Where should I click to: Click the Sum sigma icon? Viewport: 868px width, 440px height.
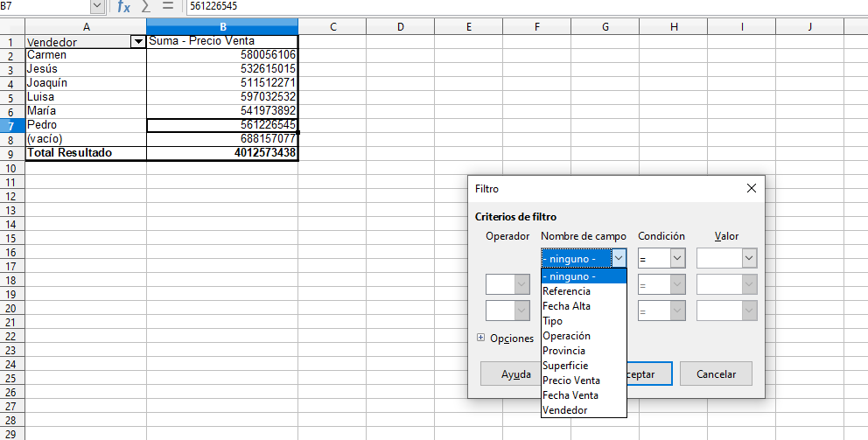coord(145,6)
